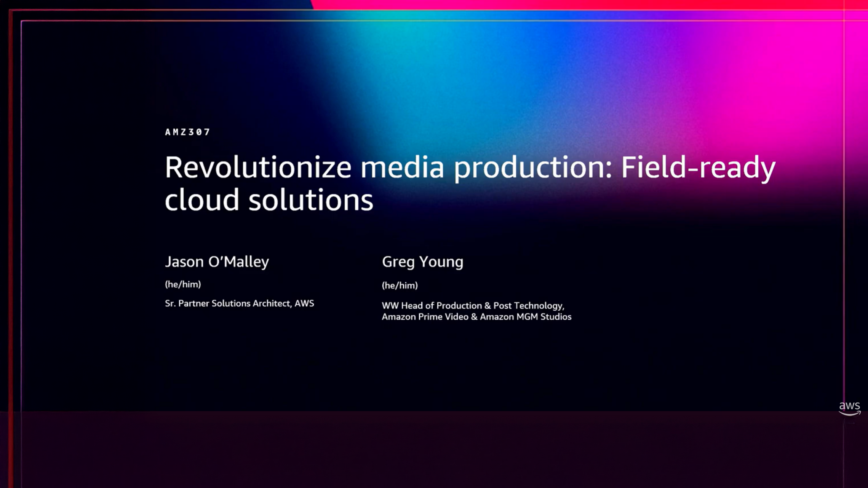Click "Amazon Prime Video & Amazon MGM Studios" line
This screenshot has height=488, width=868.
pyautogui.click(x=476, y=317)
